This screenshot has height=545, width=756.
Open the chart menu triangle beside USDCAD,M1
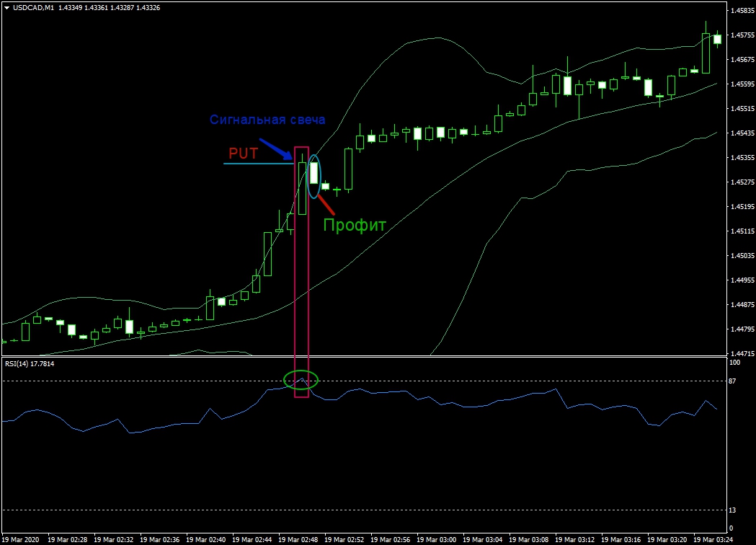pos(6,7)
